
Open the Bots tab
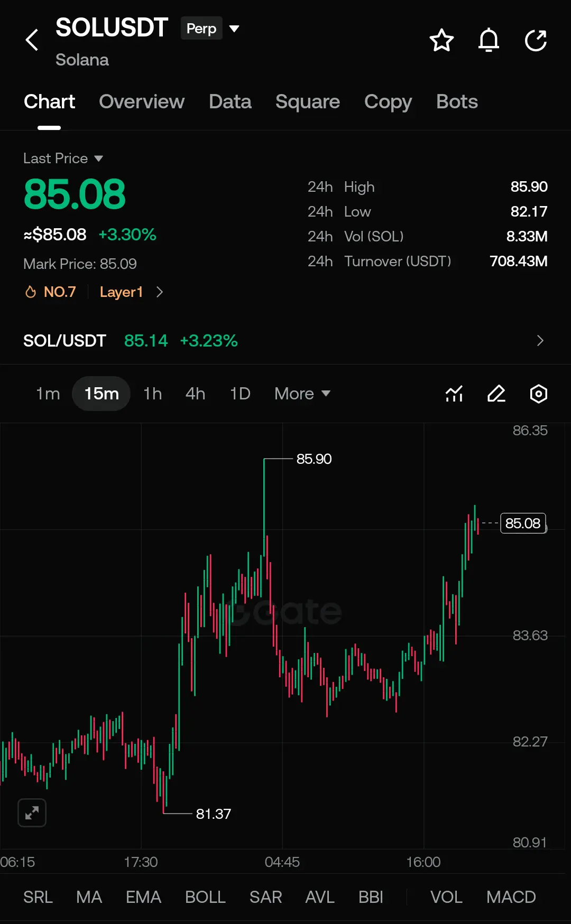tap(457, 101)
